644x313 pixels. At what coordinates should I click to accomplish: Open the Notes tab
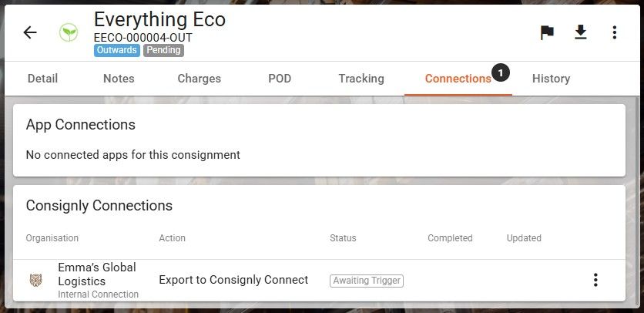coord(119,79)
